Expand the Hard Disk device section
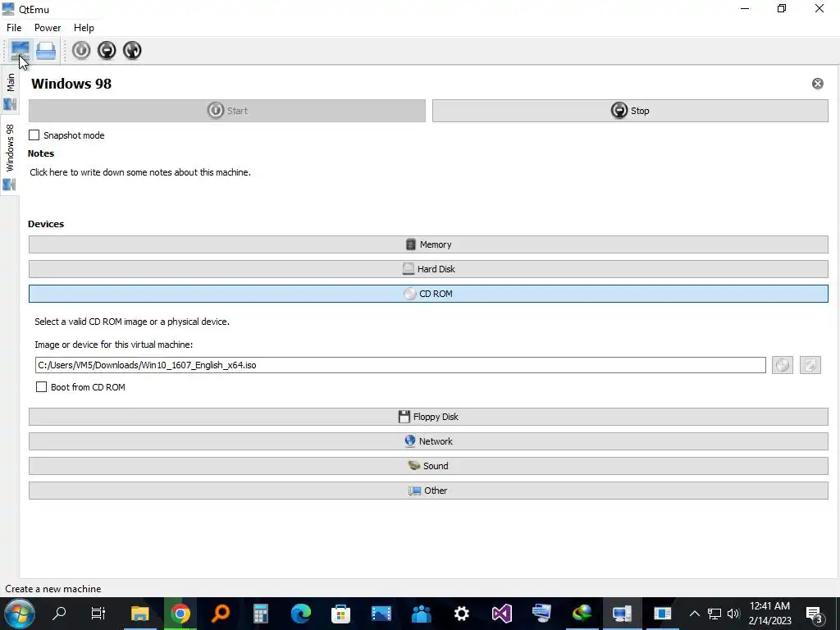Image resolution: width=840 pixels, height=630 pixels. [428, 269]
